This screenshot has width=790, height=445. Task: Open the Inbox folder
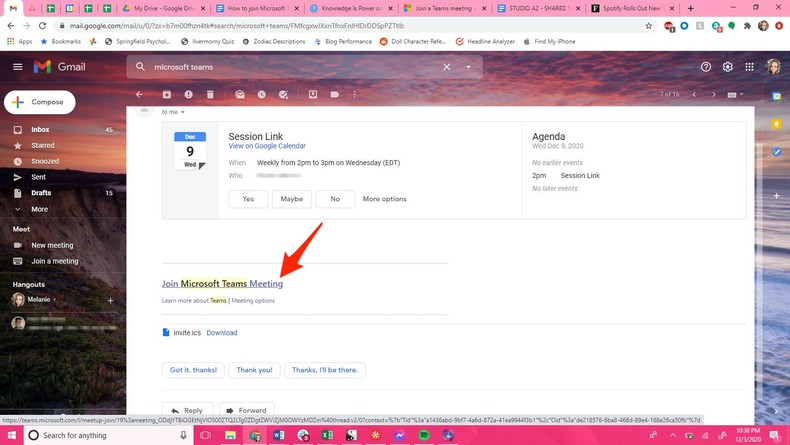pos(40,130)
